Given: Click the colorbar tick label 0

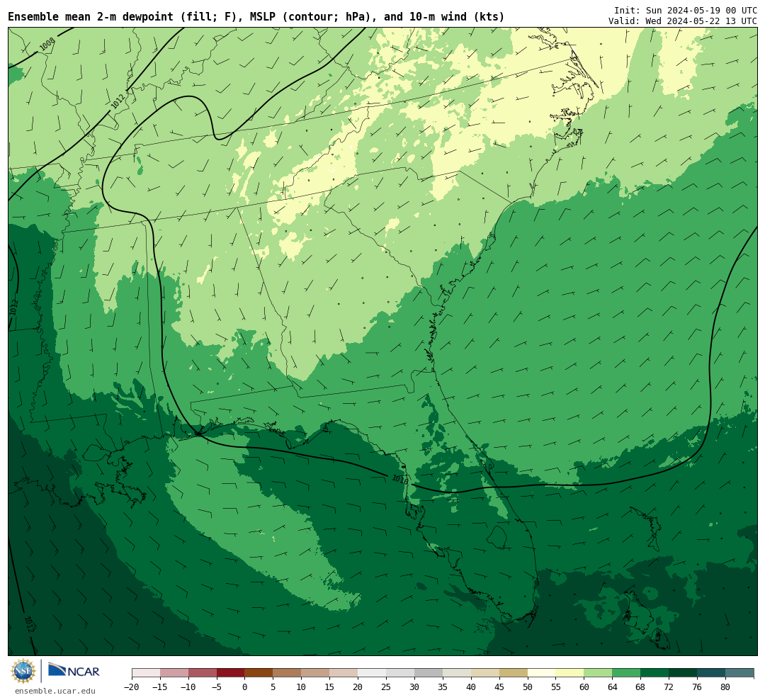Looking at the screenshot, I should pos(244,687).
